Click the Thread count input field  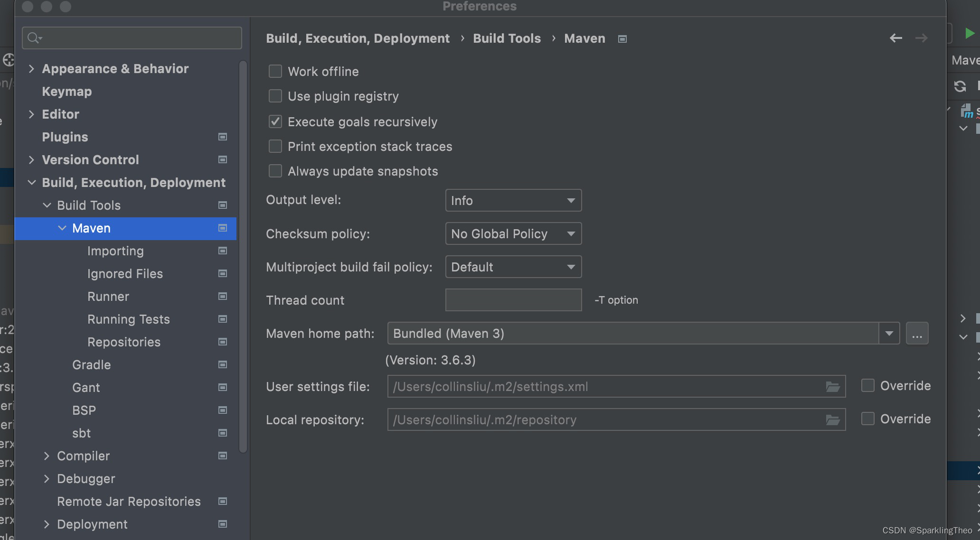click(513, 300)
